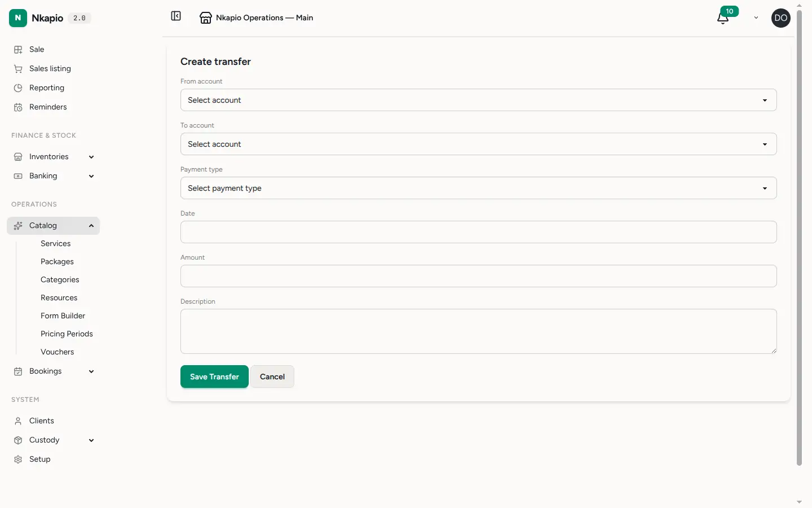
Task: Open Reporting page
Action: 47,88
